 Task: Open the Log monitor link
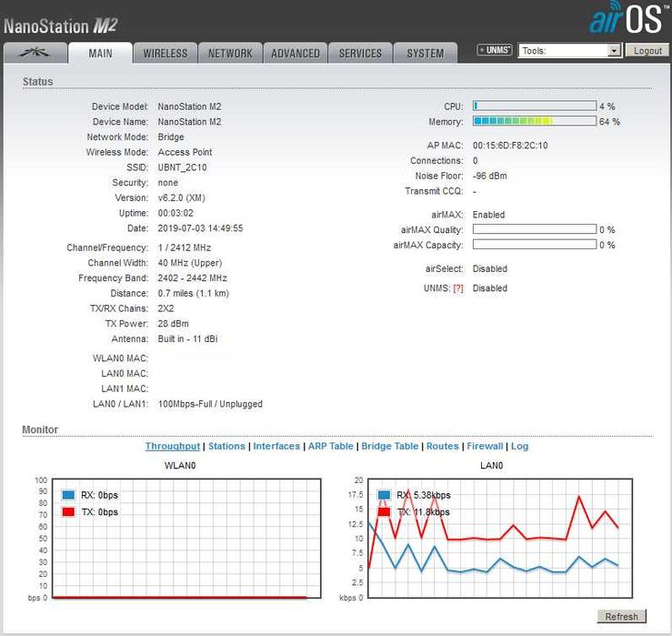pyautogui.click(x=519, y=446)
